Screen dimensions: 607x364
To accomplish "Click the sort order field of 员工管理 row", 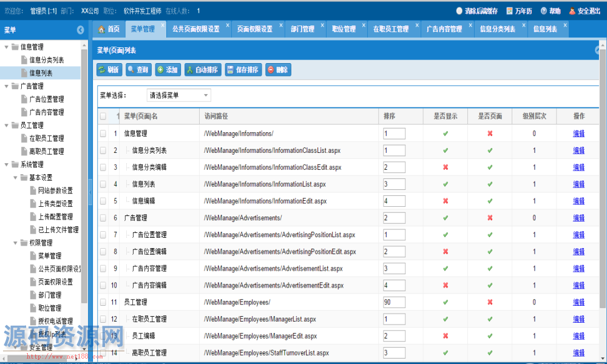I will (394, 302).
